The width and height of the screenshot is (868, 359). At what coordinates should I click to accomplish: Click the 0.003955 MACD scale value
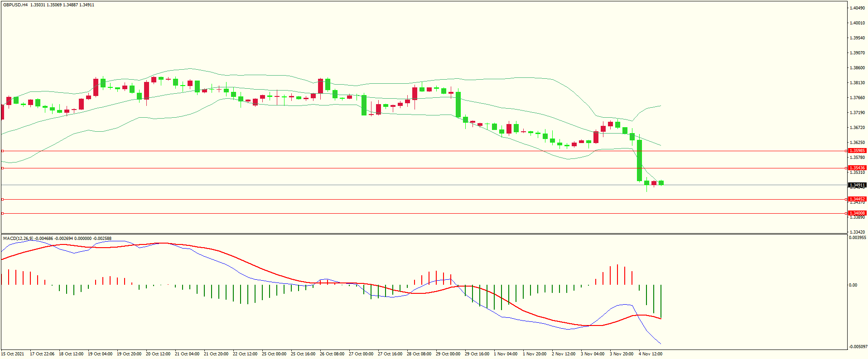(x=858, y=238)
